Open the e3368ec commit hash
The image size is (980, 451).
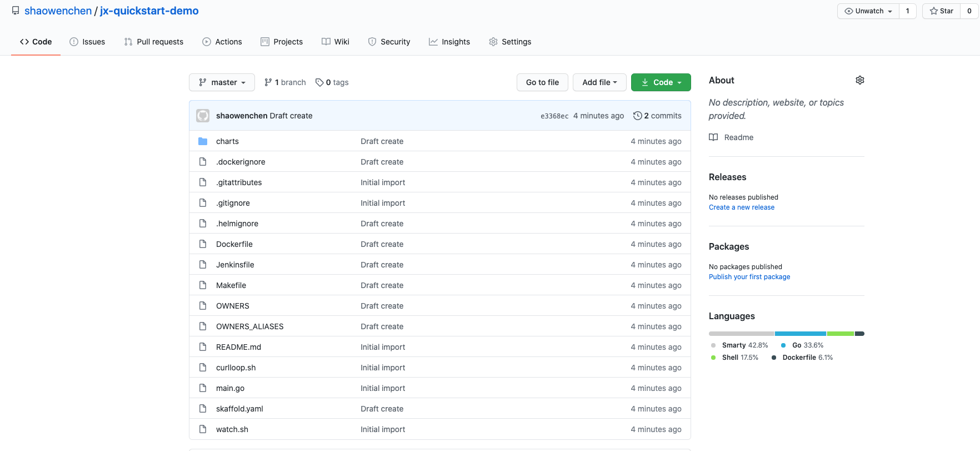tap(554, 116)
